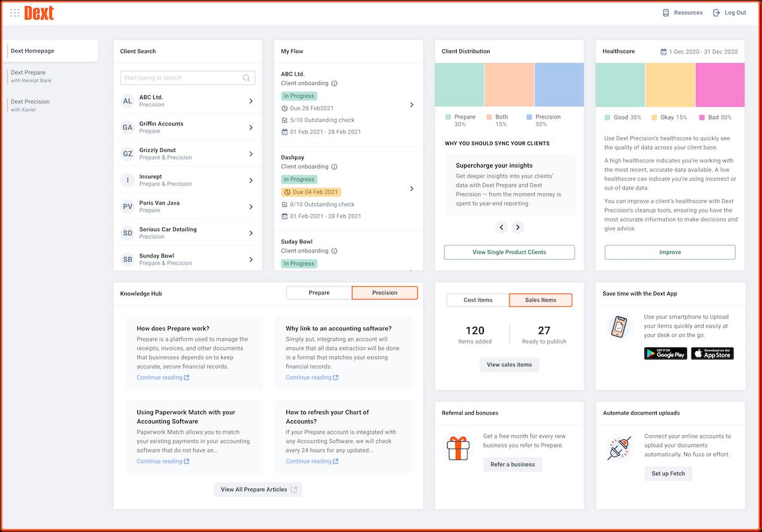Image resolution: width=762 pixels, height=532 pixels.
Task: Click the GA avatar for Griffin Accounts
Action: click(x=128, y=128)
